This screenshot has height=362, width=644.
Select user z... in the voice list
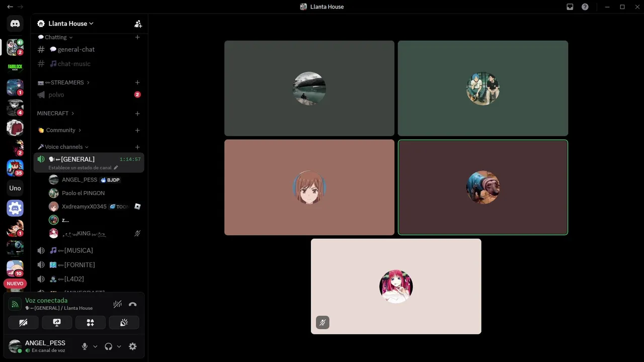tap(65, 220)
